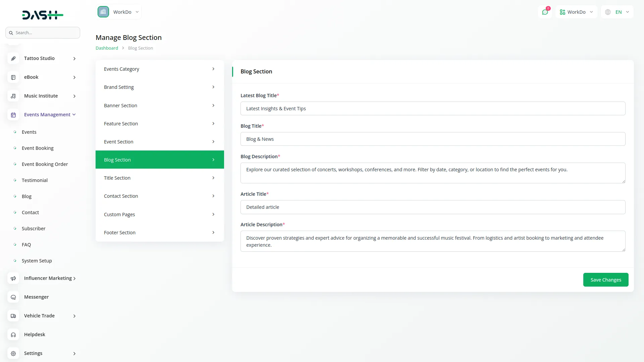Follow the Dashboard breadcrumb link

[x=107, y=48]
